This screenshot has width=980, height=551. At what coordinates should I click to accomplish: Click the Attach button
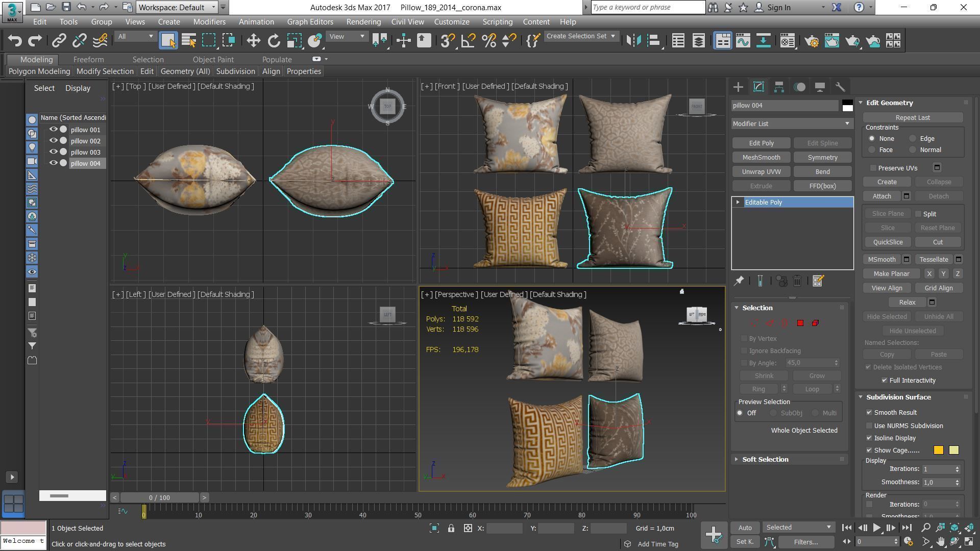pos(881,196)
